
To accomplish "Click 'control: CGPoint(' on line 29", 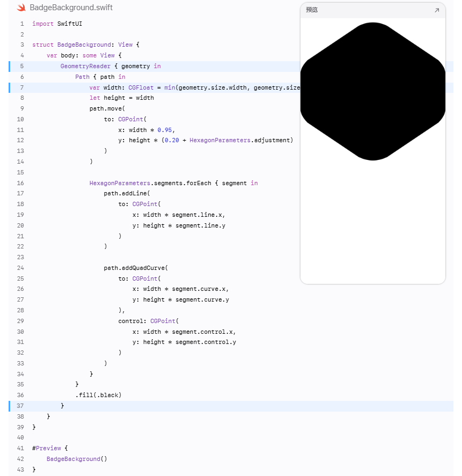I will [x=149, y=321].
